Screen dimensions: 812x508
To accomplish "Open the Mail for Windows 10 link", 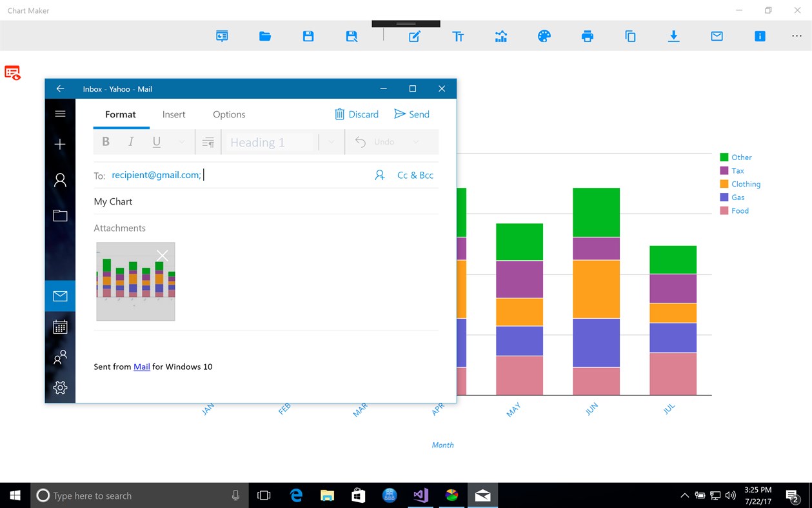I will pyautogui.click(x=141, y=367).
